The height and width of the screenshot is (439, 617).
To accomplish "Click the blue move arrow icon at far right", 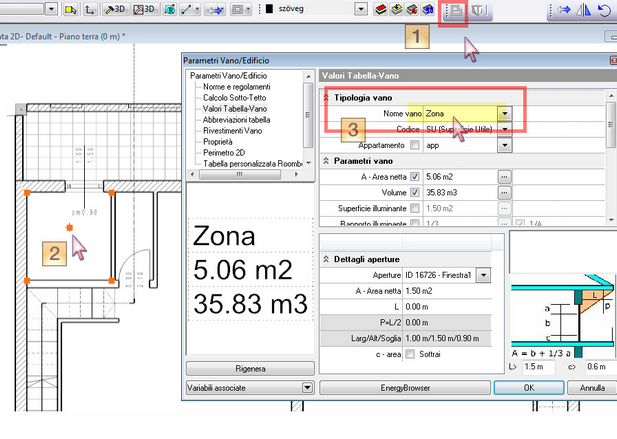I will click(x=564, y=9).
